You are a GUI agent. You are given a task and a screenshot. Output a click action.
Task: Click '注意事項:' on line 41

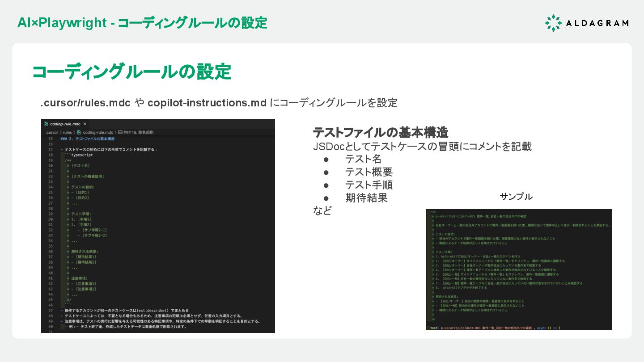(x=80, y=278)
